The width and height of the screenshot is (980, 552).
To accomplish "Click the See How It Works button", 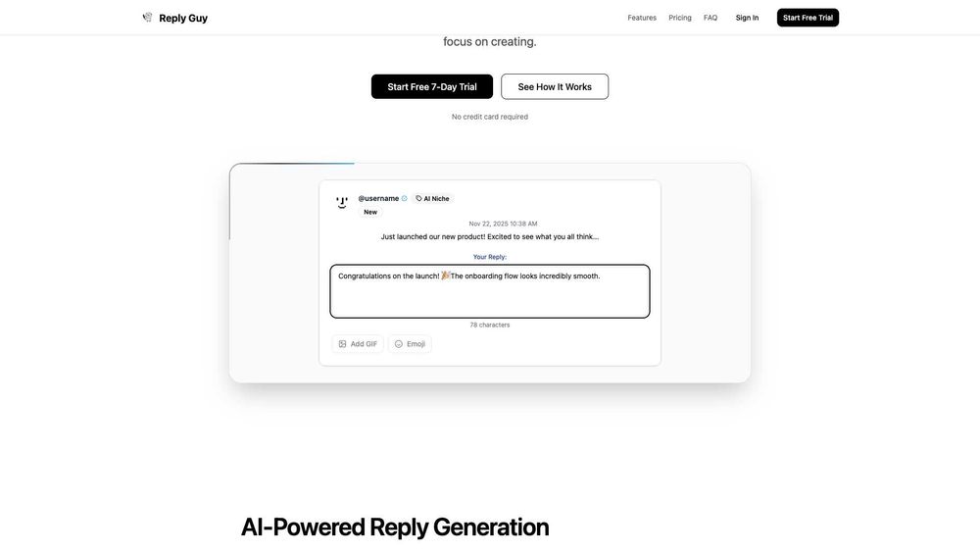I will pos(555,86).
